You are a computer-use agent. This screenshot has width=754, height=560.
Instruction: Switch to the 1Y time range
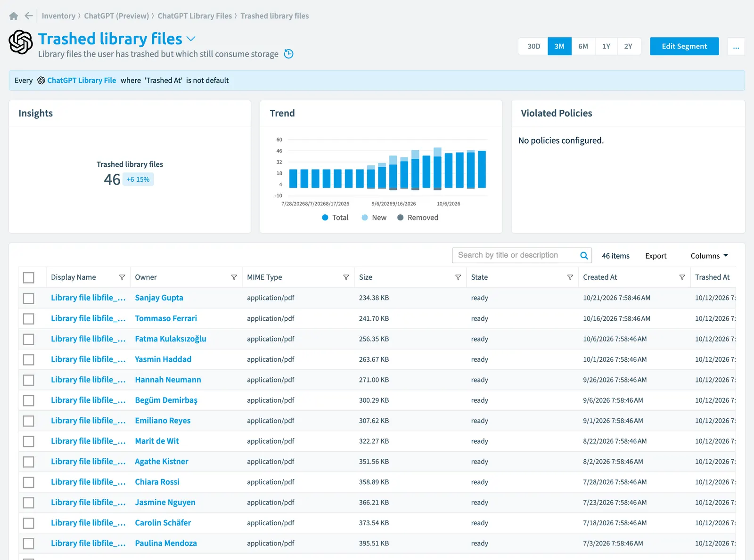606,47
